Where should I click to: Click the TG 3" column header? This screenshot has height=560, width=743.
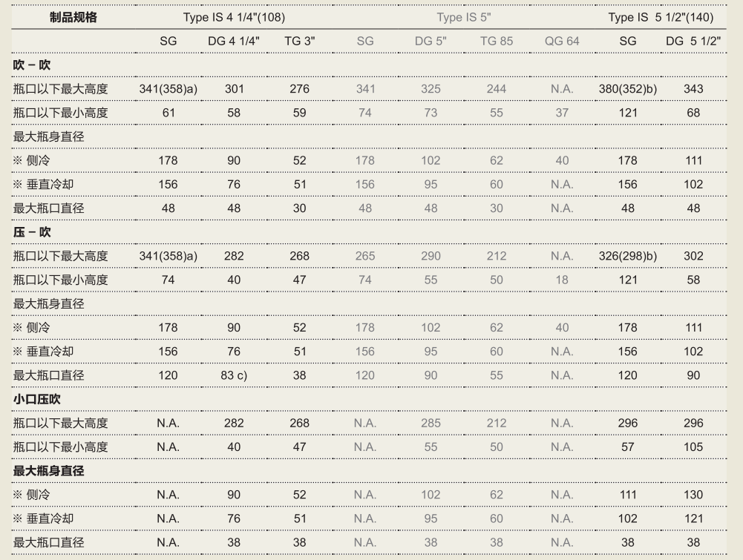pyautogui.click(x=299, y=42)
